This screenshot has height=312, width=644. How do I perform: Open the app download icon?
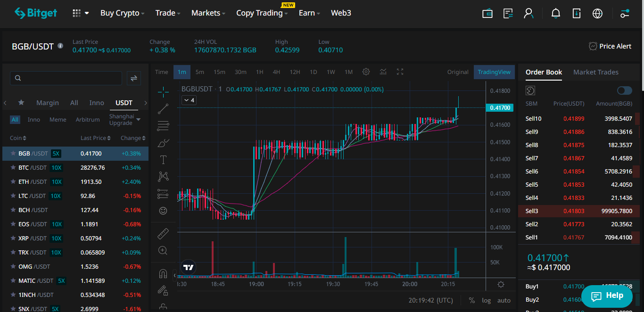click(x=577, y=13)
